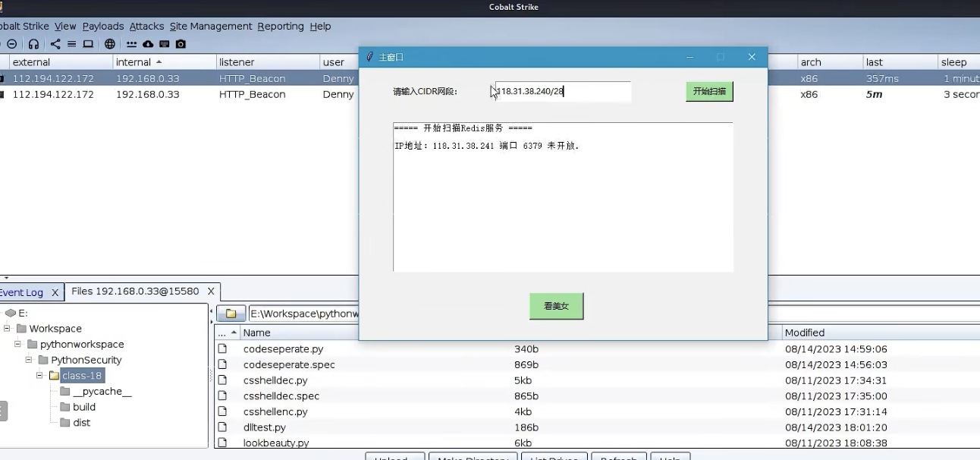The height and width of the screenshot is (460, 980).
Task: Open the Cobalt Strike menu
Action: click(23, 26)
